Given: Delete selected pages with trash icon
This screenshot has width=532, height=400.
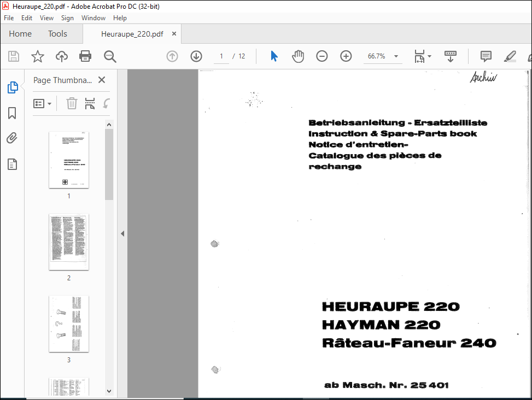Looking at the screenshot, I should 72,103.
